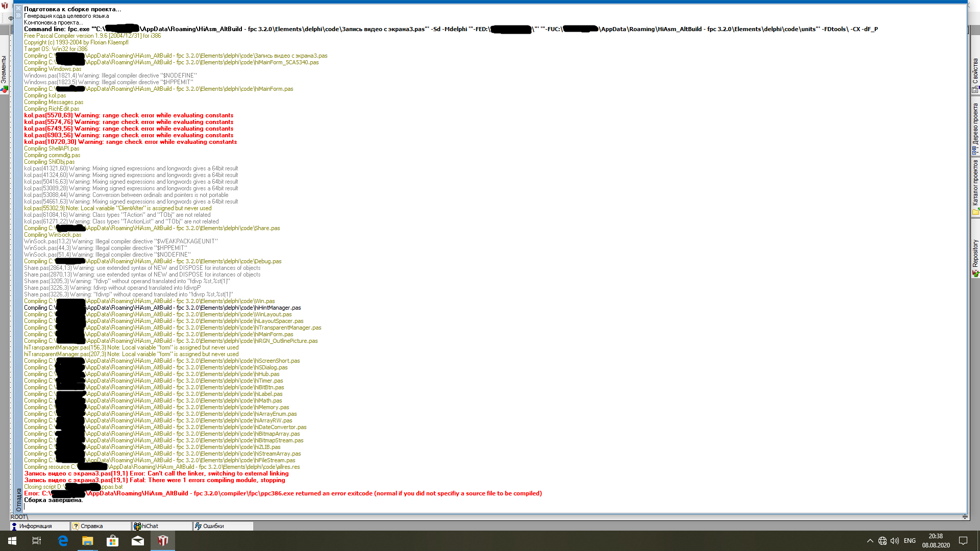Open the Ошибки bottom tab
The width and height of the screenshot is (980, 551).
[213, 526]
